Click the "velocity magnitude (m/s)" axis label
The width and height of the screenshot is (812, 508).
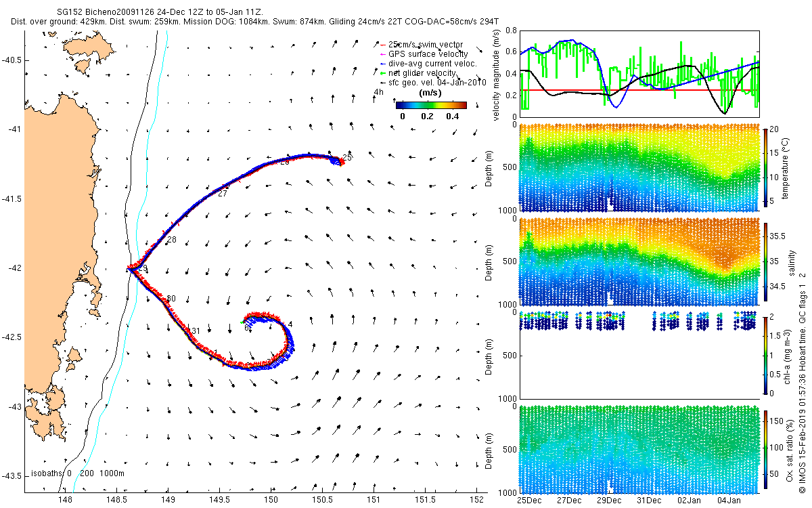(497, 75)
